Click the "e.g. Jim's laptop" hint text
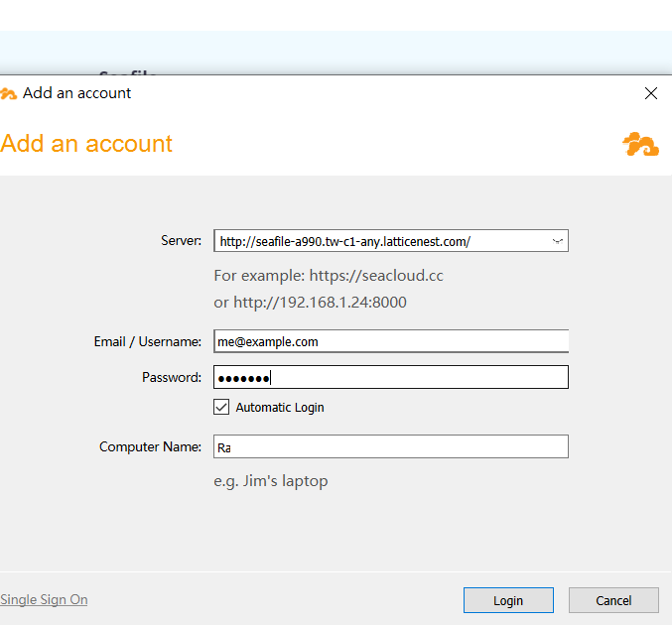This screenshot has width=672, height=625. click(271, 481)
